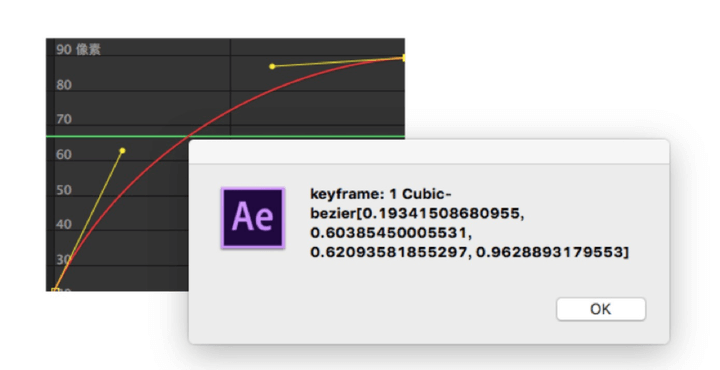Click the After Effects Ae icon

(253, 218)
